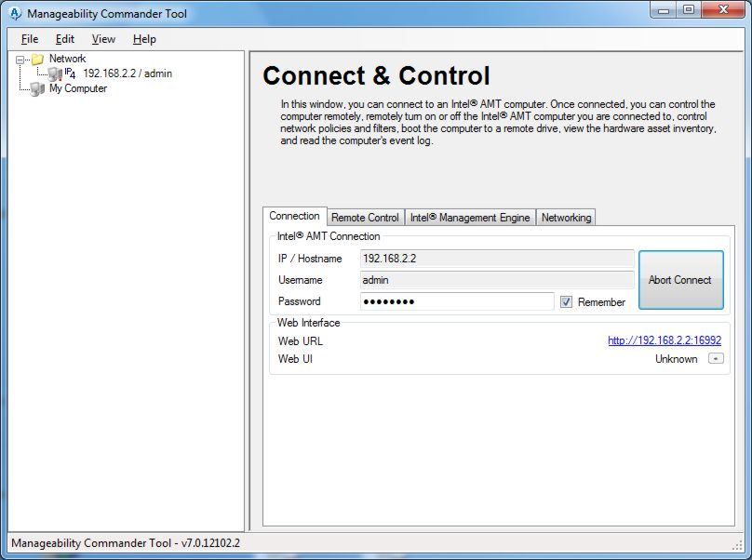
Task: Maximize the Manageability Commander window
Action: [689, 10]
